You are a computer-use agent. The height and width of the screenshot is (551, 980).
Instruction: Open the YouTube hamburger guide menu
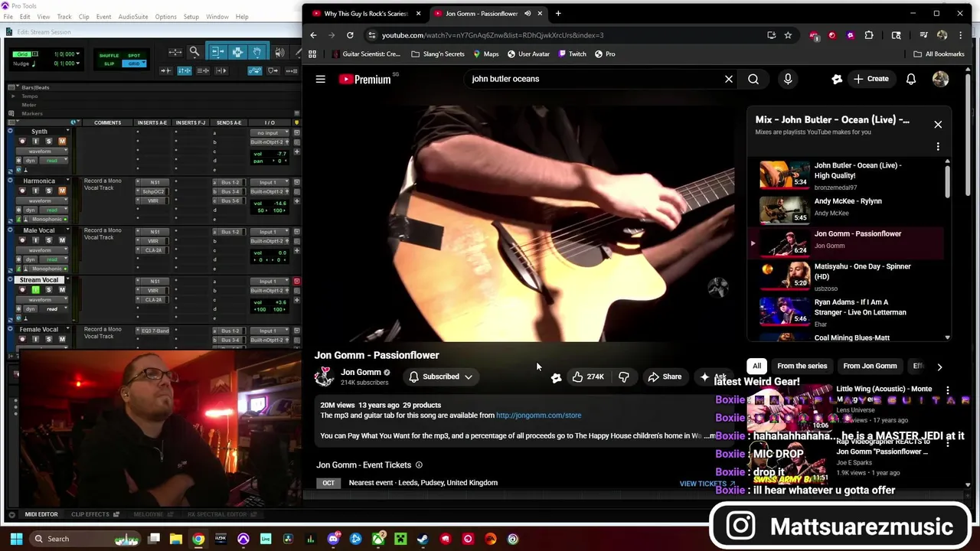[321, 79]
